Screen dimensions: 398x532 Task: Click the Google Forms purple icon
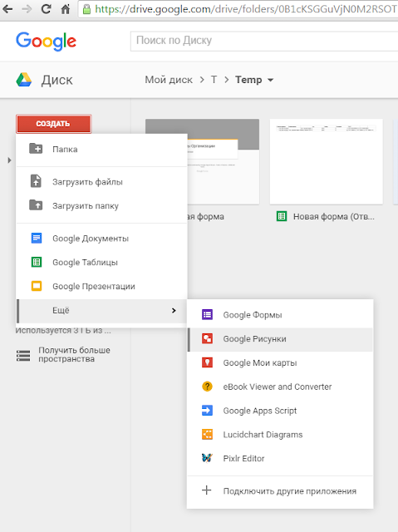coord(207,314)
